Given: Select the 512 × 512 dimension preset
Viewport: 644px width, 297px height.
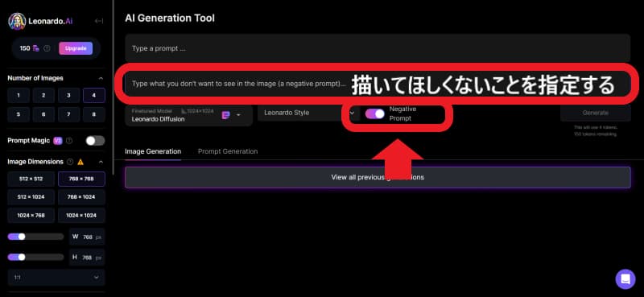Looking at the screenshot, I should click(x=31, y=179).
